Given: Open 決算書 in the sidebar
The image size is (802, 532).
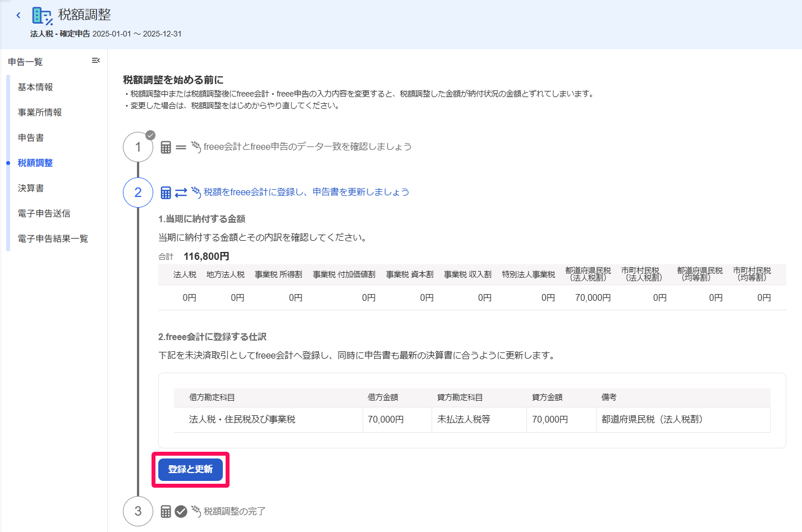Looking at the screenshot, I should tap(31, 188).
